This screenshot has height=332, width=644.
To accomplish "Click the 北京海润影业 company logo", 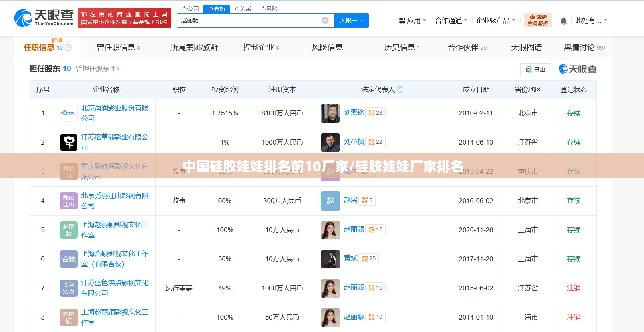I will click(69, 113).
